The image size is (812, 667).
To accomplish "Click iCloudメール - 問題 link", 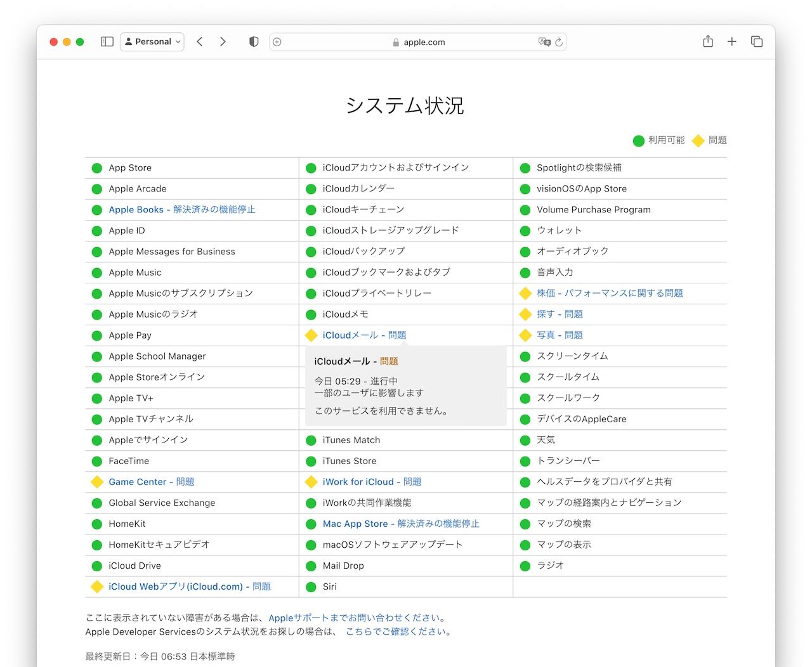I will (x=364, y=335).
